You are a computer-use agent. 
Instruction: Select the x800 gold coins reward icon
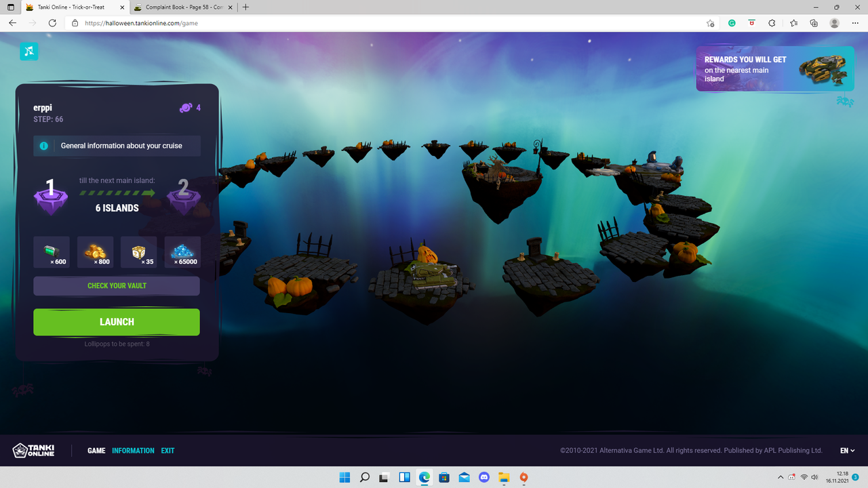(x=95, y=252)
